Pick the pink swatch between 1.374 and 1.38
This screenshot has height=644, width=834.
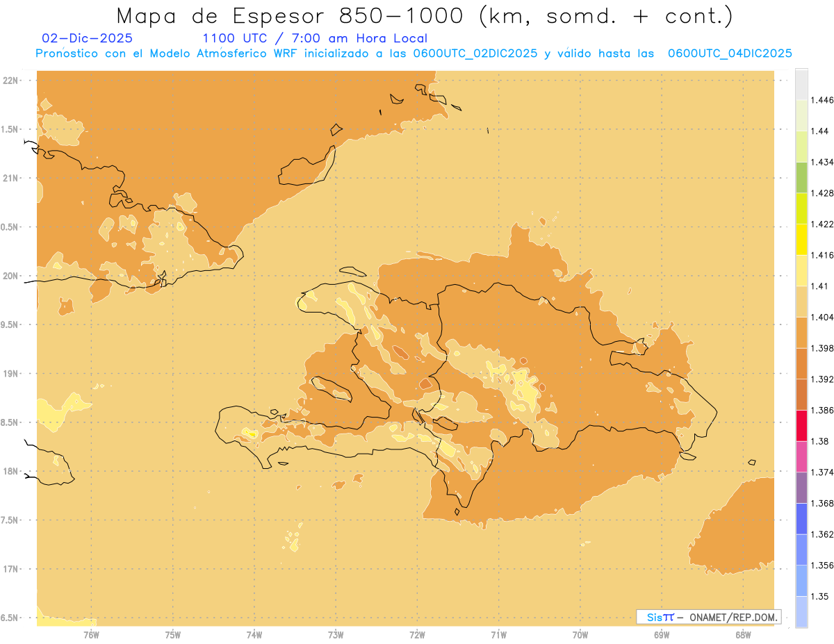pos(801,456)
